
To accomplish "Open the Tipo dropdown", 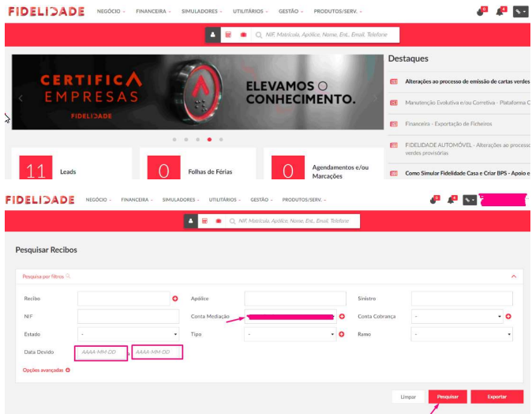I will point(290,334).
